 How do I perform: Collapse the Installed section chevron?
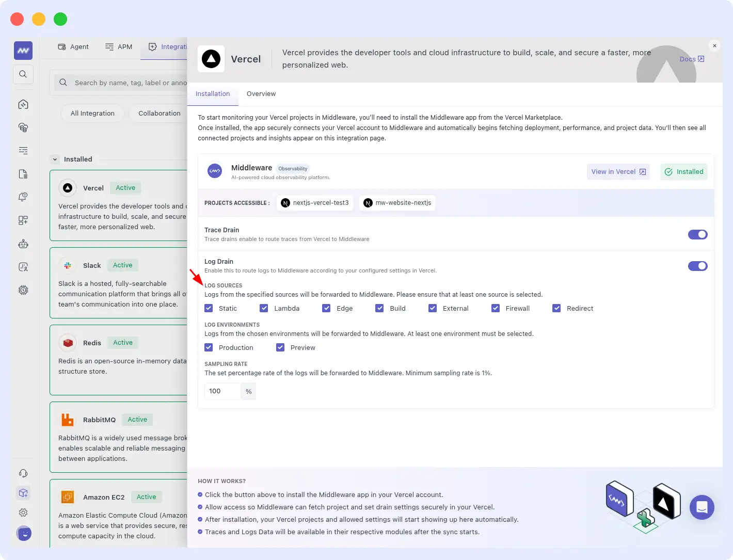pyautogui.click(x=55, y=159)
